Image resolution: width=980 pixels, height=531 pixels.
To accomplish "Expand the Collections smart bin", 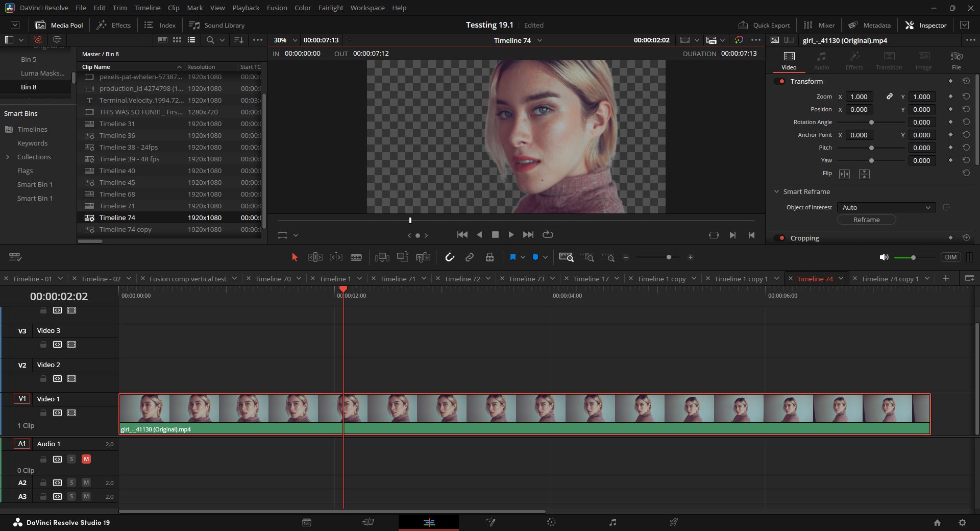I will point(8,157).
